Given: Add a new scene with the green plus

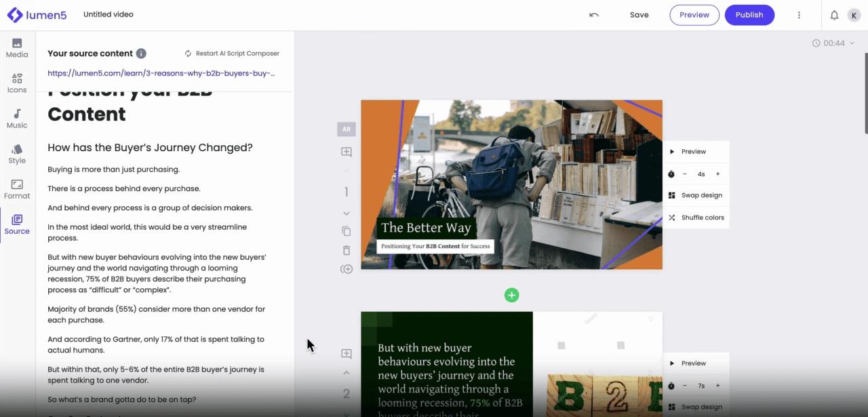Looking at the screenshot, I should click(x=511, y=295).
